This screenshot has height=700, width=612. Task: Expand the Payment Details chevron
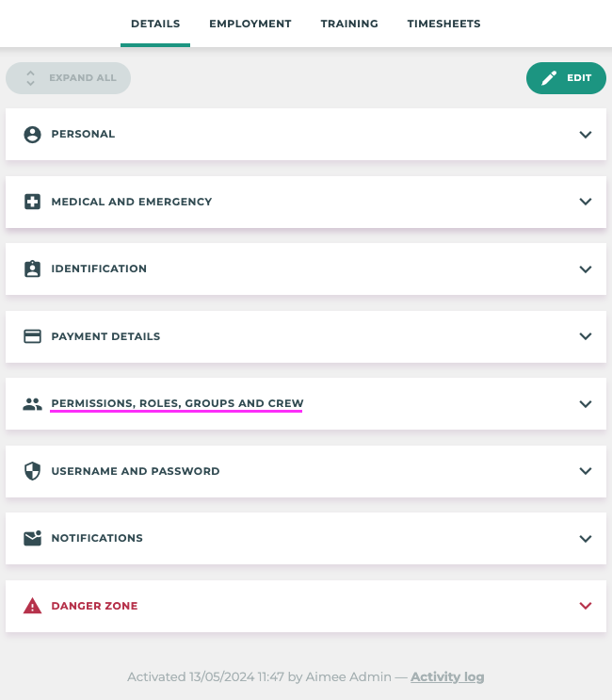click(586, 336)
